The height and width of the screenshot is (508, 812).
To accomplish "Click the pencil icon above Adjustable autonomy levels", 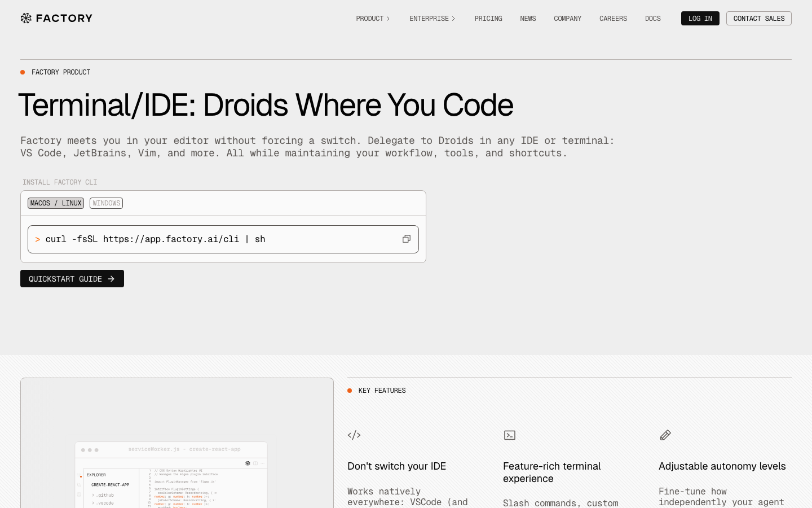I will coord(665,435).
